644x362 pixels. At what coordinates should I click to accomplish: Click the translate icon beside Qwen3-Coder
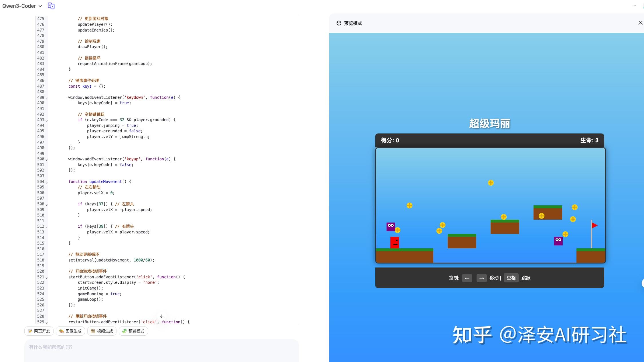(x=51, y=6)
